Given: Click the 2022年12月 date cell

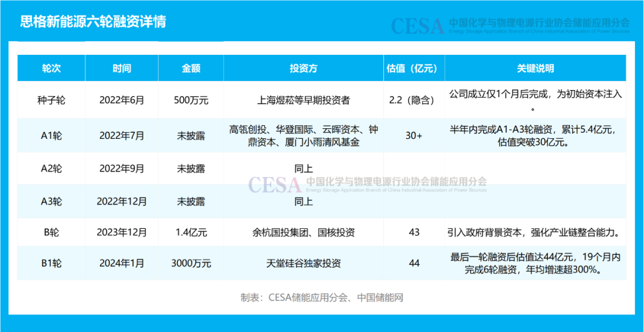Looking at the screenshot, I should [x=122, y=201].
